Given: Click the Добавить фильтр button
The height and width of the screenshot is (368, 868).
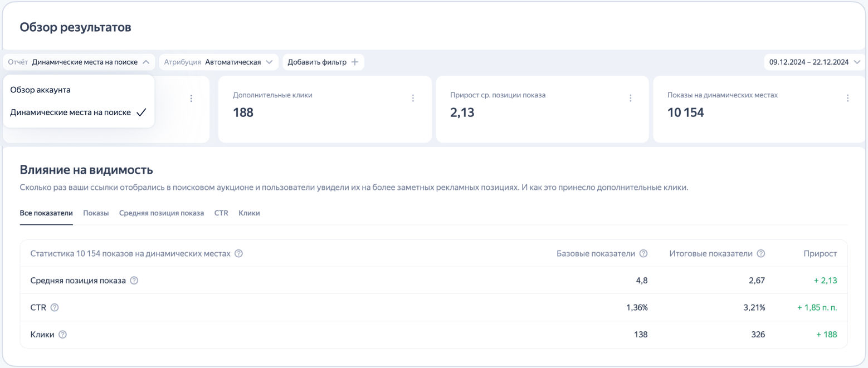Looking at the screenshot, I should pyautogui.click(x=323, y=62).
